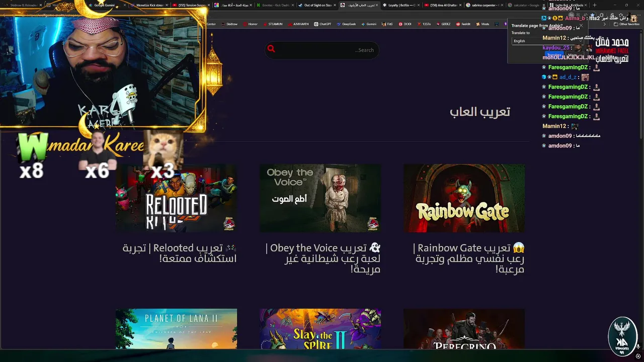Open the DeepSeek bookmark
Viewport: 644px width, 362px height.
(x=346, y=24)
